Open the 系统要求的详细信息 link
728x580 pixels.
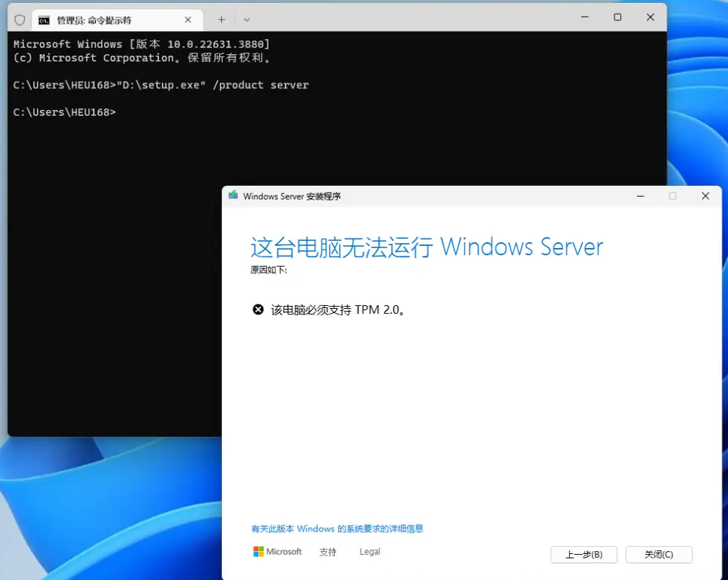tap(337, 529)
